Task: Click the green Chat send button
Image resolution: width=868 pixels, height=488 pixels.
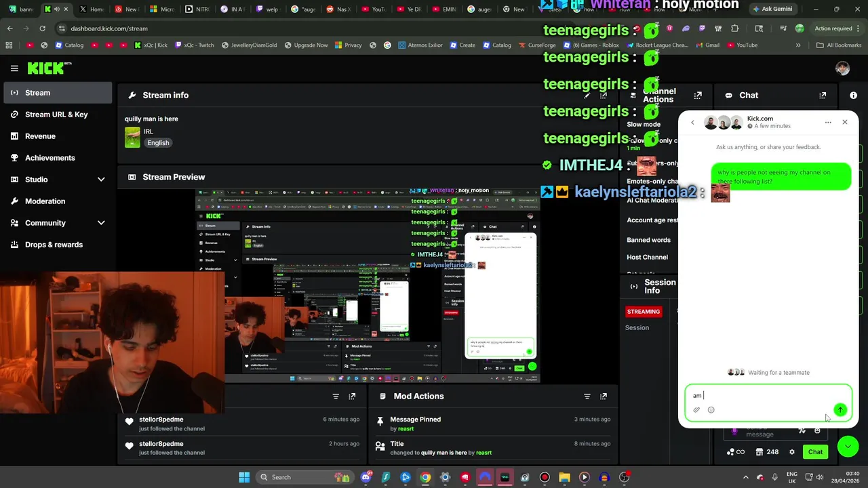Action: point(815,452)
